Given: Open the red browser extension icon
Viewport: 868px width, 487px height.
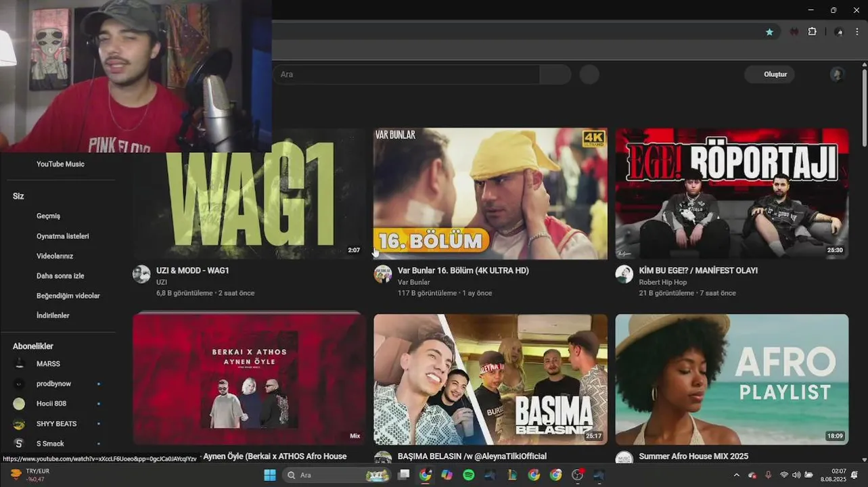Looking at the screenshot, I should coord(794,32).
